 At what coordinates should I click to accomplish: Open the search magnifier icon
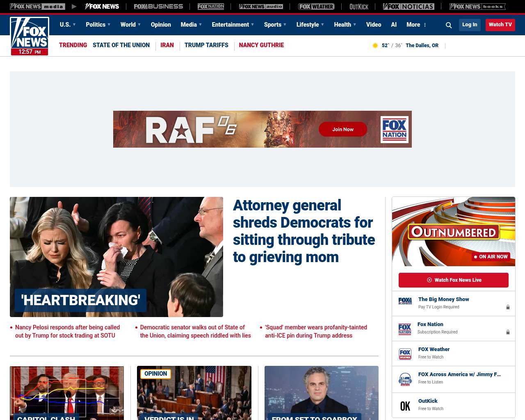click(449, 25)
